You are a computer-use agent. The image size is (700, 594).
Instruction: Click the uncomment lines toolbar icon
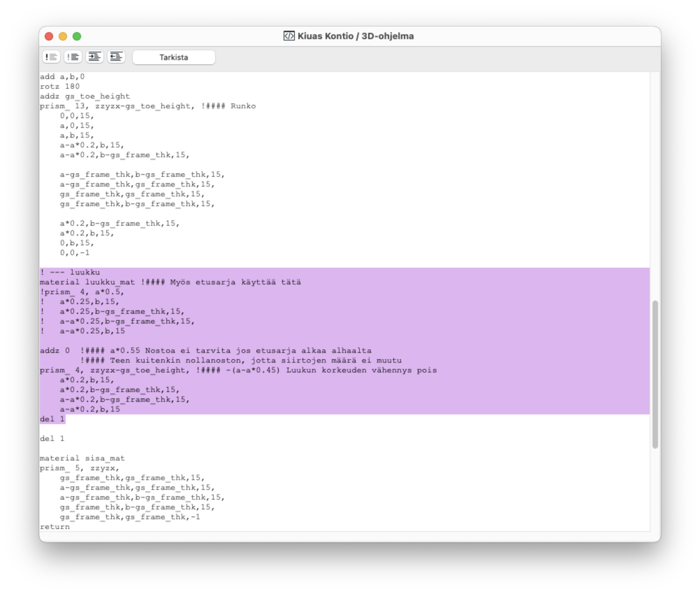pyautogui.click(x=73, y=57)
